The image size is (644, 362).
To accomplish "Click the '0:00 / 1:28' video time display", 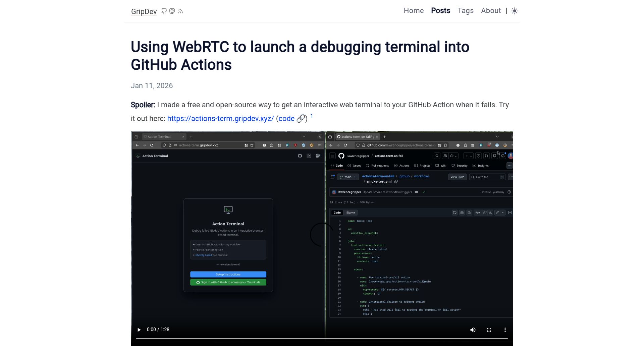I will pos(158,329).
